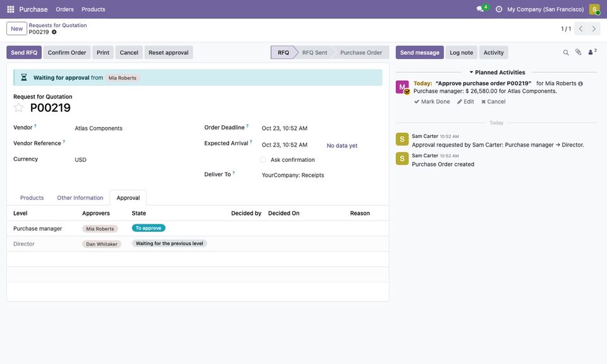Click the Log note button
The image size is (607, 364).
click(x=462, y=52)
